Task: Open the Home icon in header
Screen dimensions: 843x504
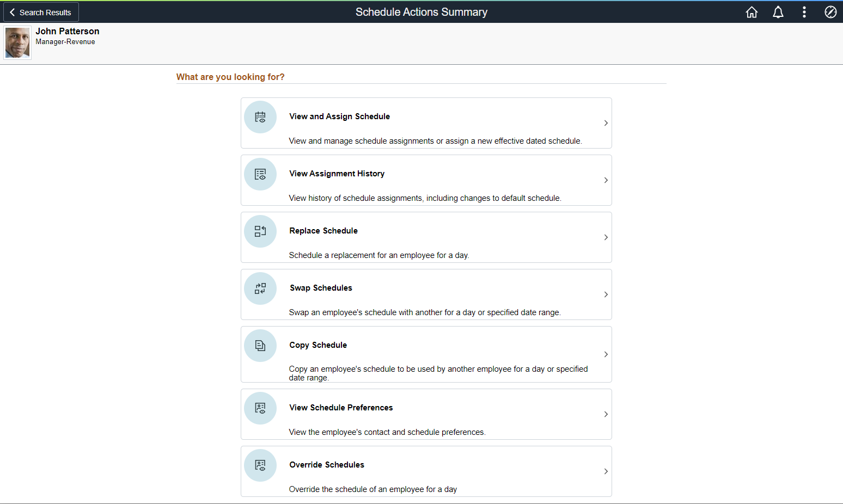Action: (x=752, y=12)
